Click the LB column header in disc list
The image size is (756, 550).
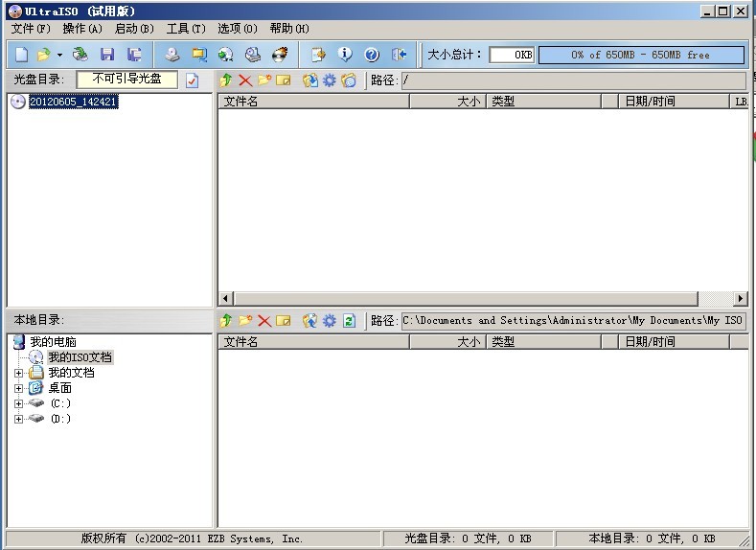pos(740,102)
